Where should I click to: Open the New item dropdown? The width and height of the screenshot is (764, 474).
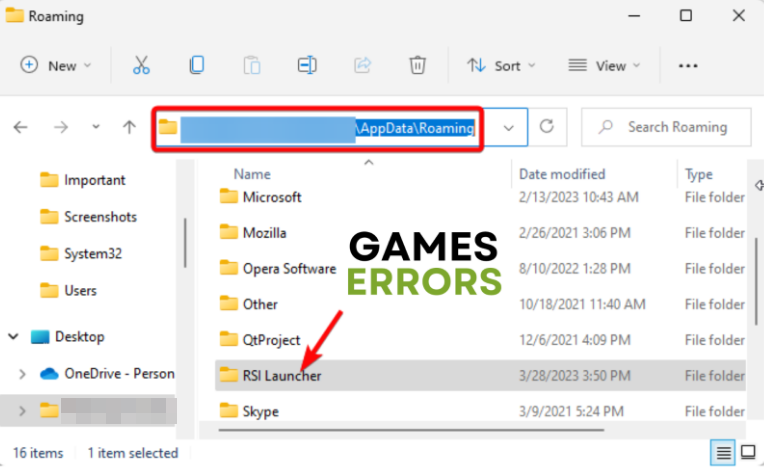tap(56, 65)
